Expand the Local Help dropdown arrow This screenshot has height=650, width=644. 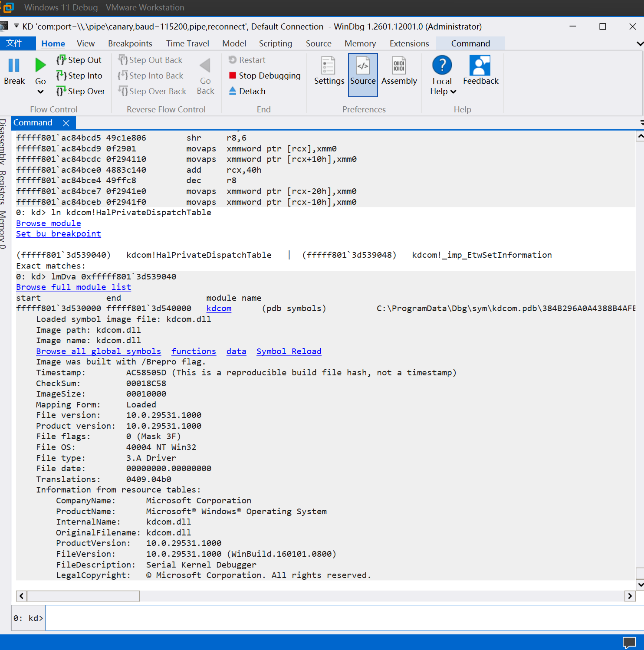pyautogui.click(x=453, y=92)
